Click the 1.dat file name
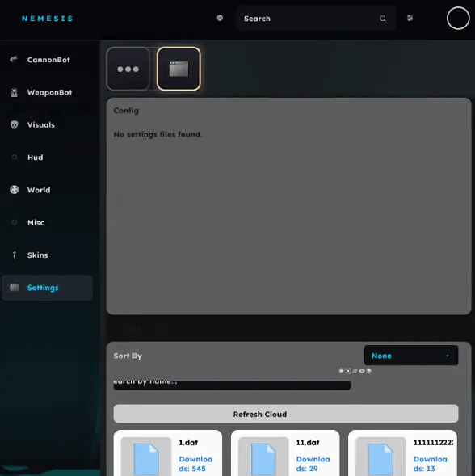The height and width of the screenshot is (476, 475). [x=188, y=443]
